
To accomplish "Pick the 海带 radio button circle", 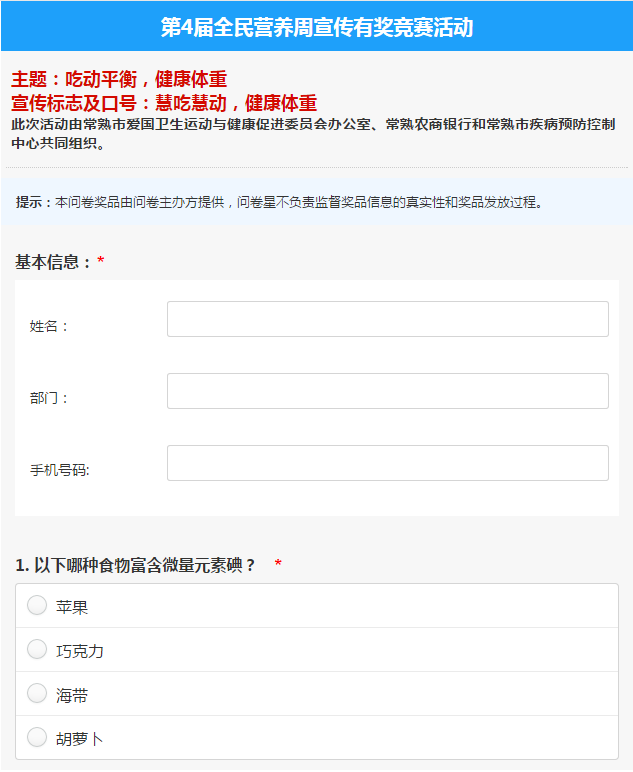I will pos(37,693).
